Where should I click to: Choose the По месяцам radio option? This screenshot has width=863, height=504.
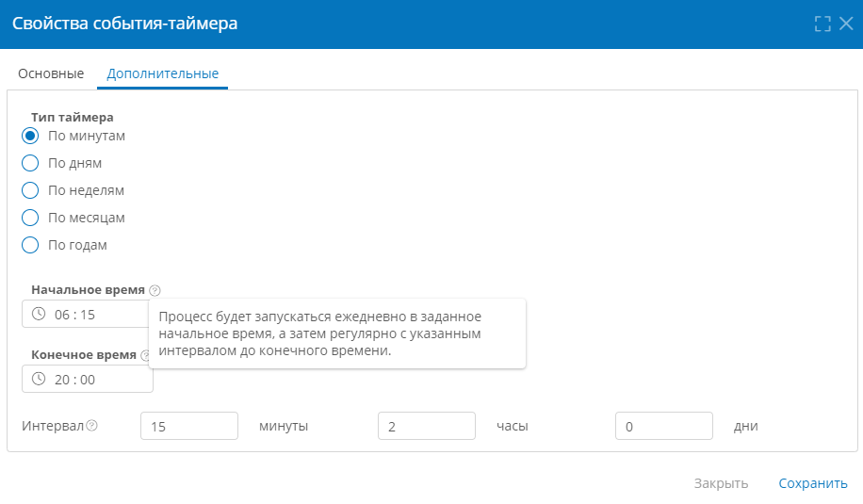coord(30,218)
